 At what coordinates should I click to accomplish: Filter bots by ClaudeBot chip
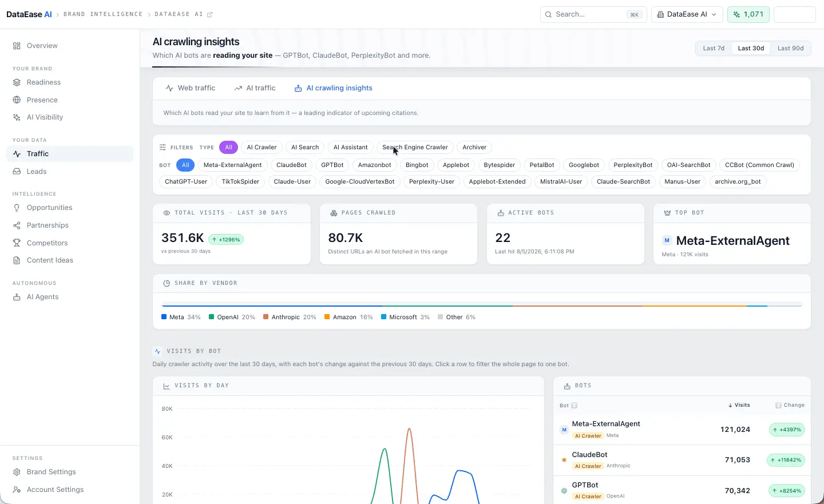(292, 165)
